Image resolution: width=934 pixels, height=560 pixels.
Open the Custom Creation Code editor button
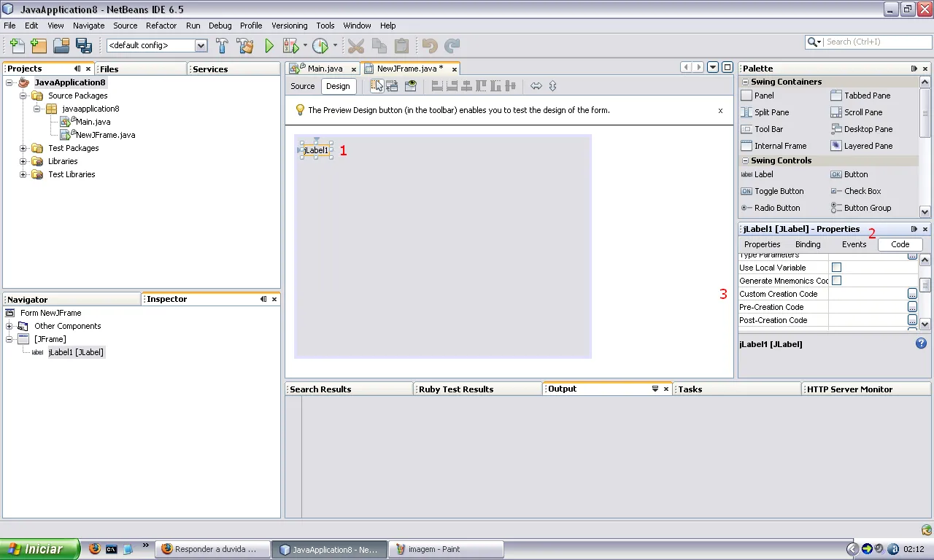tap(912, 294)
